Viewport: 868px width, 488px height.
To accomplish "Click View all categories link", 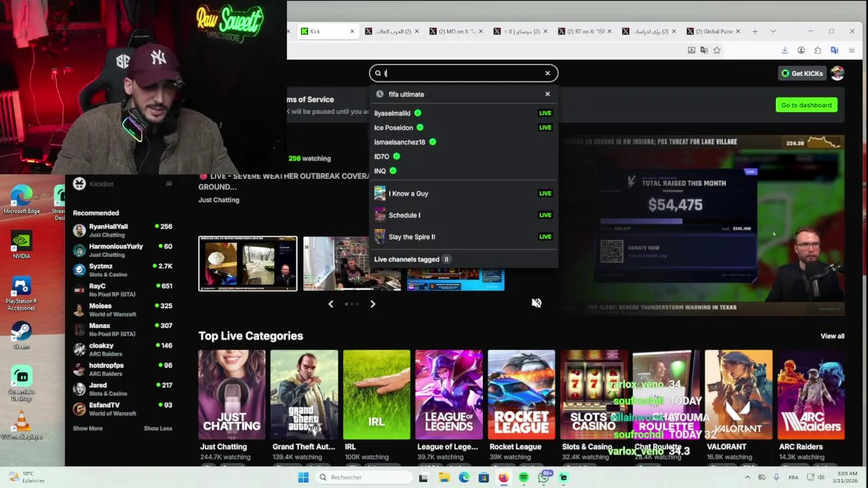I will point(832,336).
